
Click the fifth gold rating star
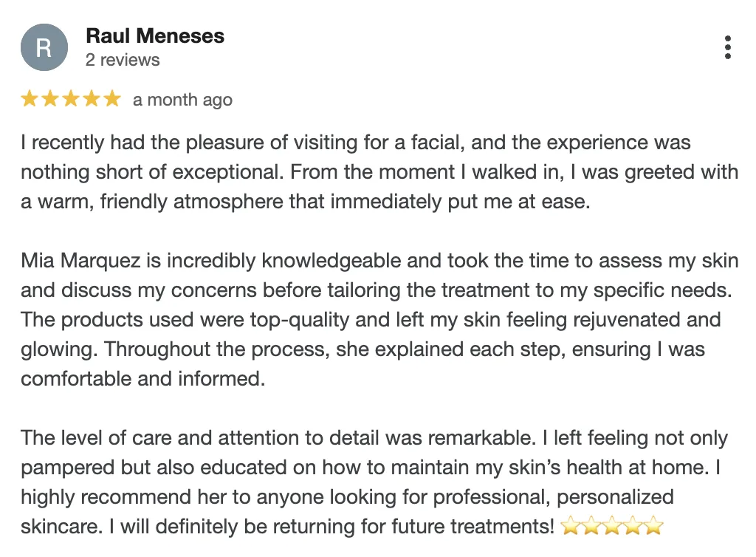point(112,98)
